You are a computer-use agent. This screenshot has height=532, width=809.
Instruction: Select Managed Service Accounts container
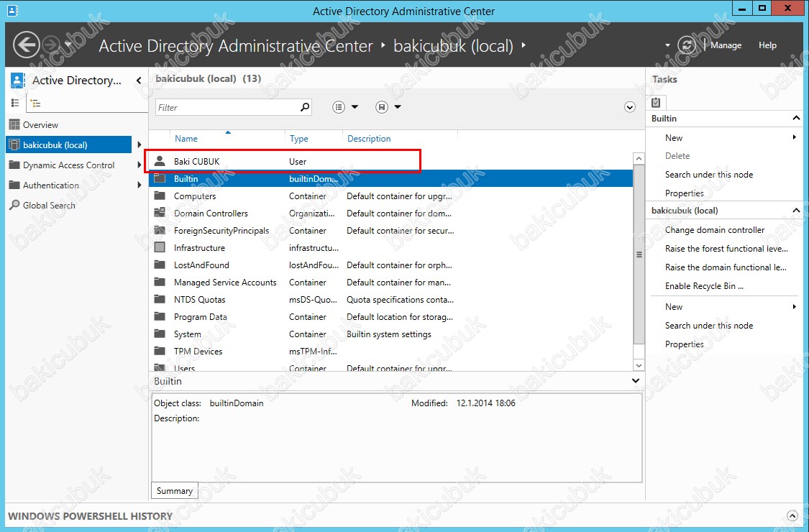tap(390, 283)
